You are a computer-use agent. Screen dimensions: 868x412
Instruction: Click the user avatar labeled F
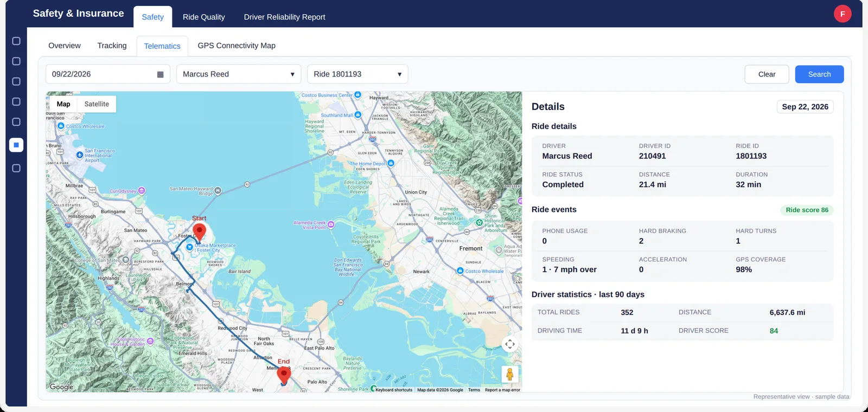(843, 14)
